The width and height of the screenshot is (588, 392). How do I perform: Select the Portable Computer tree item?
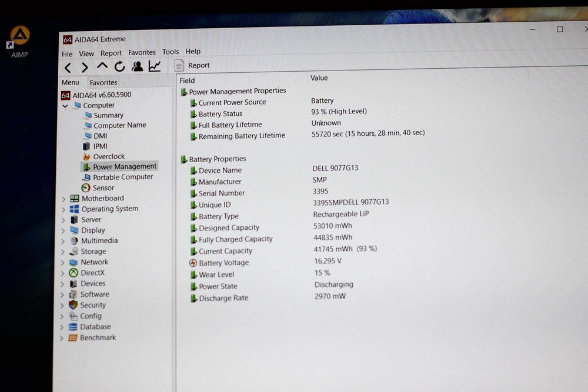pyautogui.click(x=118, y=177)
